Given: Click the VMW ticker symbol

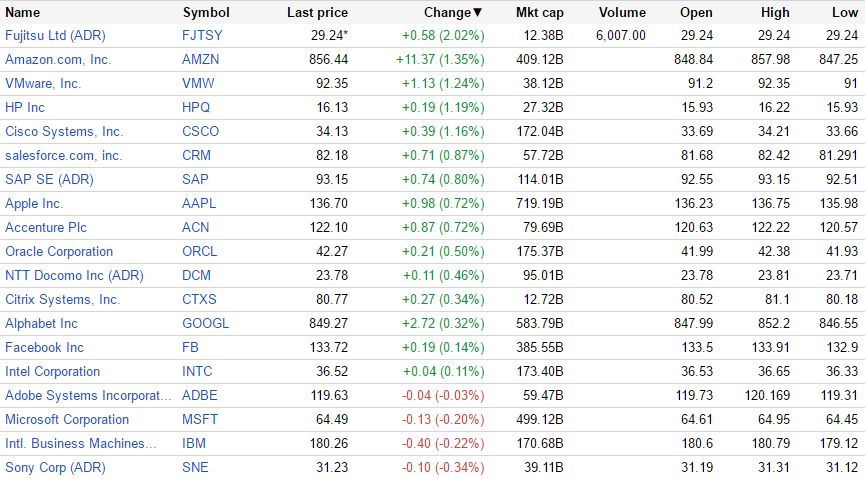Looking at the screenshot, I should pyautogui.click(x=198, y=83).
